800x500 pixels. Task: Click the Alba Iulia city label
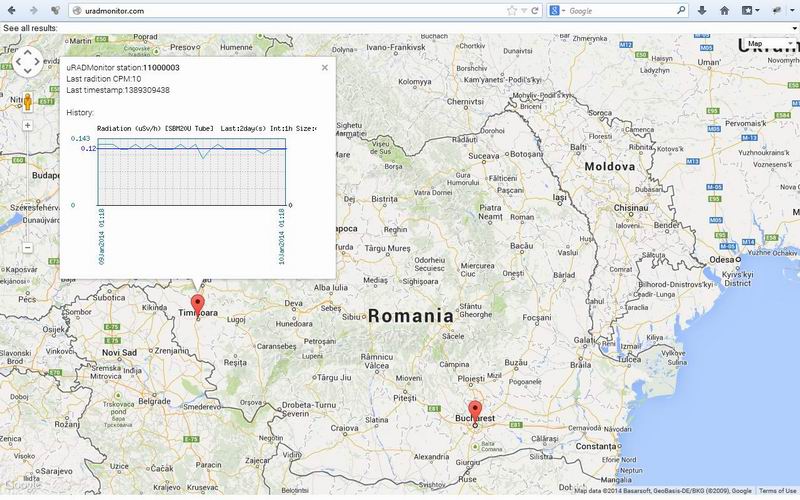331,288
